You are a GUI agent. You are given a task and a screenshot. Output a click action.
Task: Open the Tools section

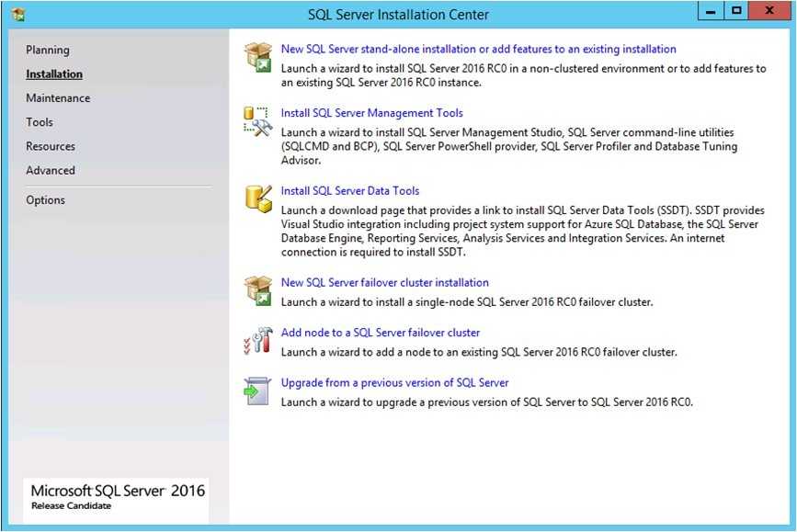point(40,122)
